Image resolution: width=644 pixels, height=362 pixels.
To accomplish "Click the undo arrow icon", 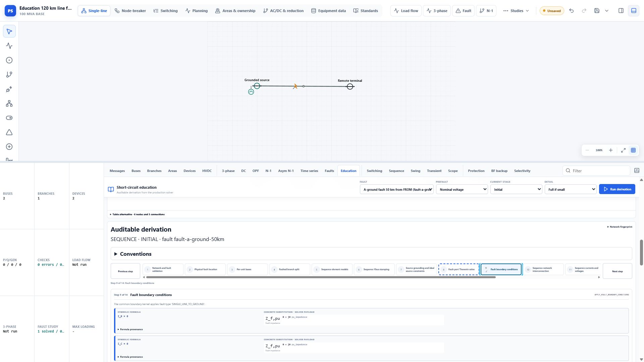I will (x=572, y=11).
